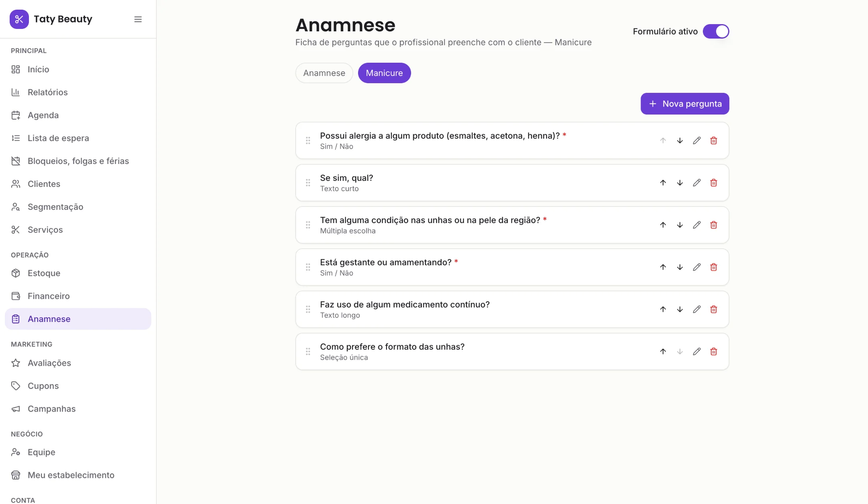
Task: Delete the 'Se sim, qual?' question
Action: 713,183
